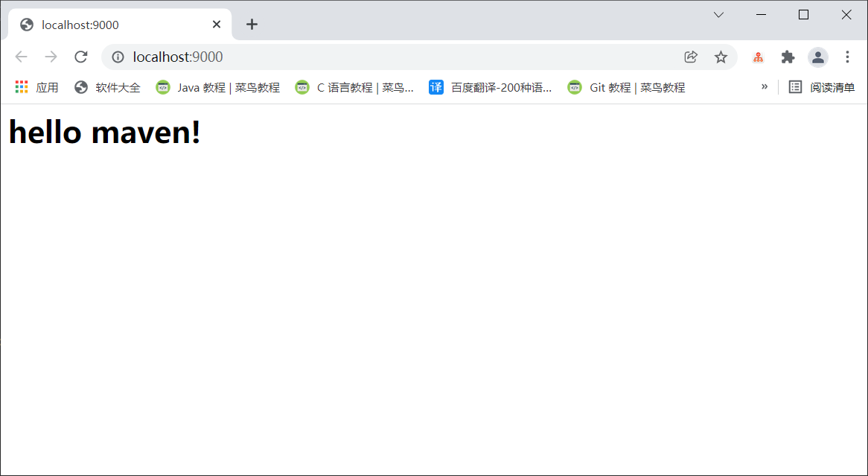
Task: Minimize the browser window
Action: tap(761, 15)
